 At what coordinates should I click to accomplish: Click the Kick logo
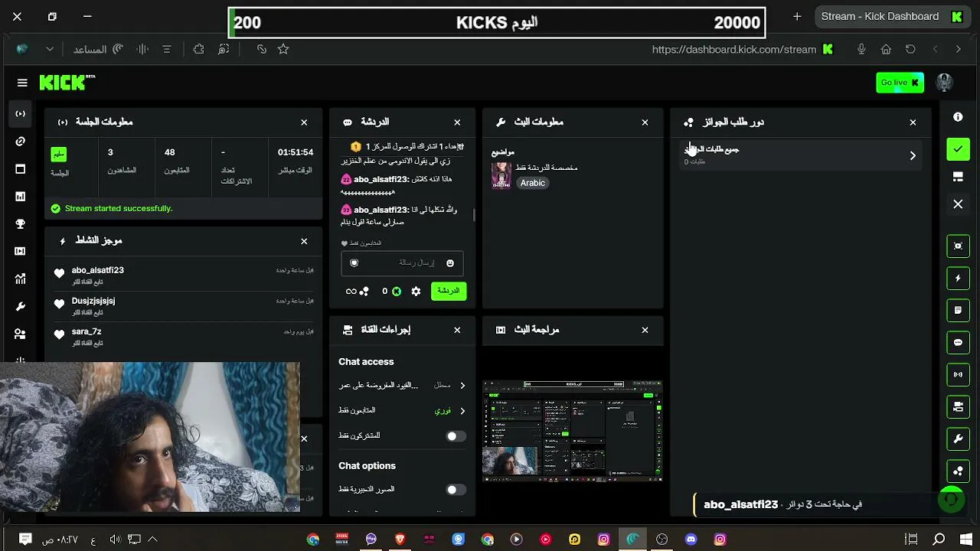[67, 83]
